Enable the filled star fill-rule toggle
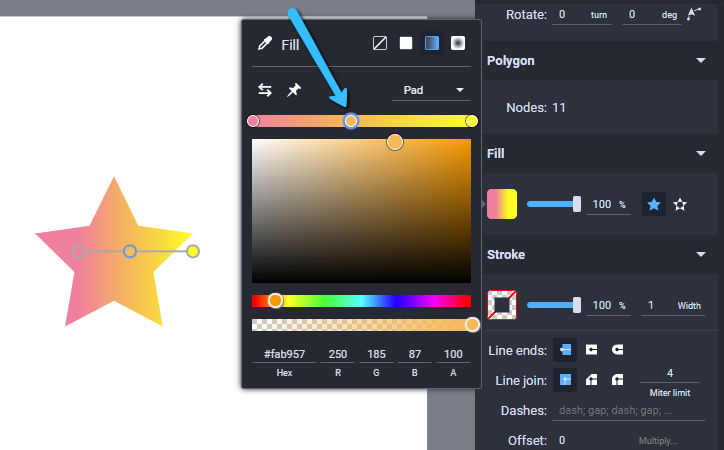 [654, 204]
